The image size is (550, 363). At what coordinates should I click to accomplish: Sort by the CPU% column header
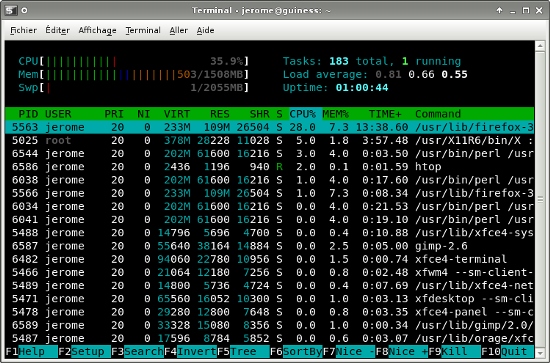302,114
